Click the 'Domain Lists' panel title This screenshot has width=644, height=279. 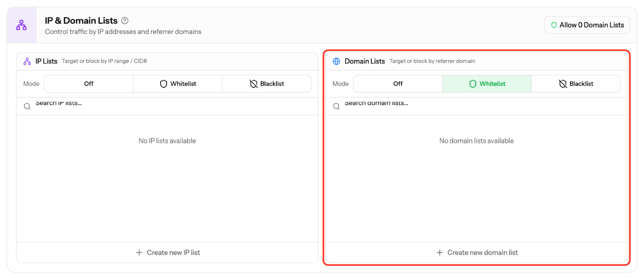point(365,61)
